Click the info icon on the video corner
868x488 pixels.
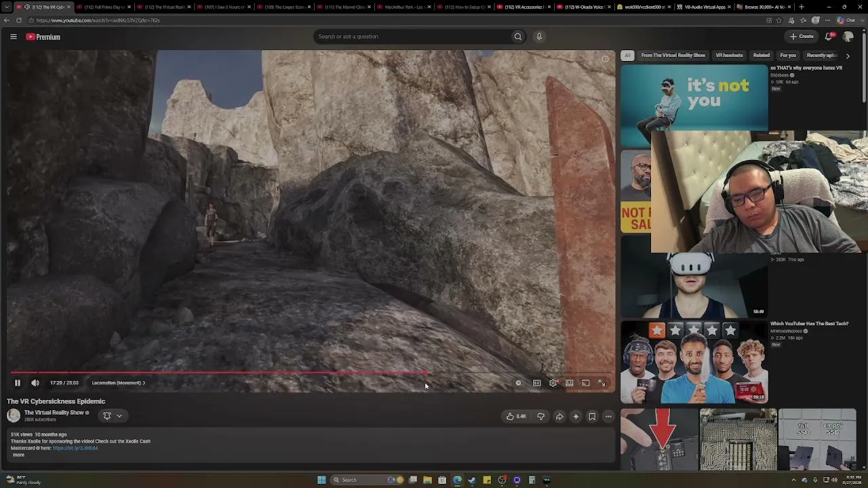click(x=605, y=59)
